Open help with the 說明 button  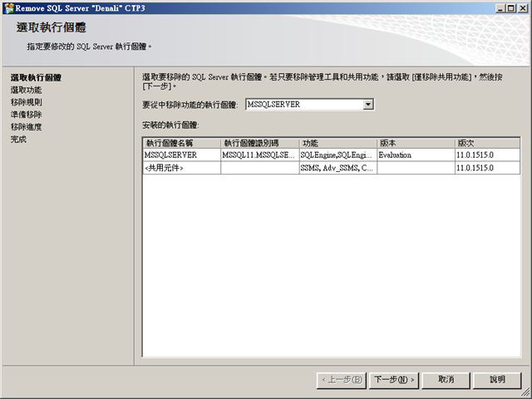tap(497, 380)
